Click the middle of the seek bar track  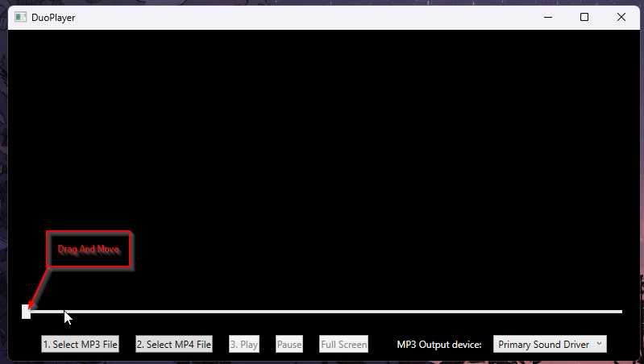pos(322,312)
